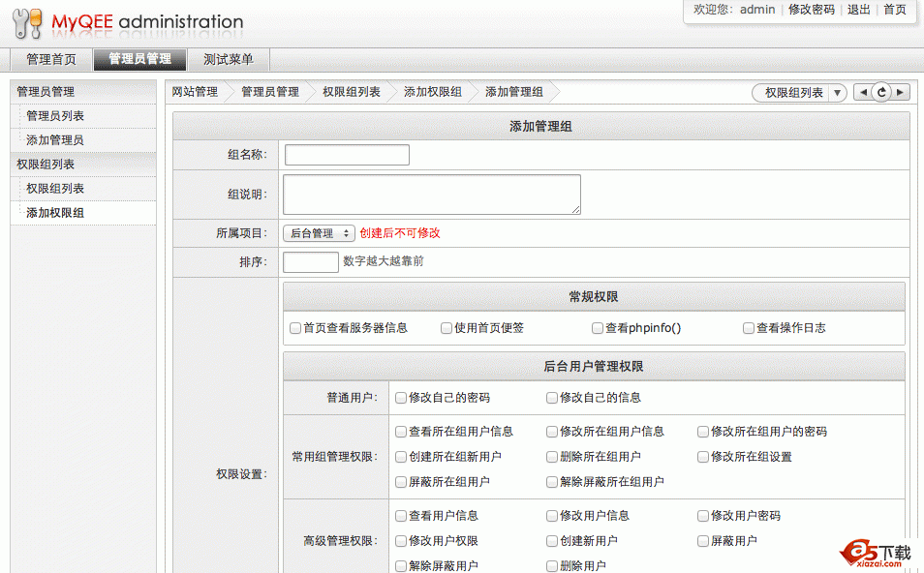Expand the 所属项目 后台管理 select box
The width and height of the screenshot is (924, 573).
tap(319, 233)
